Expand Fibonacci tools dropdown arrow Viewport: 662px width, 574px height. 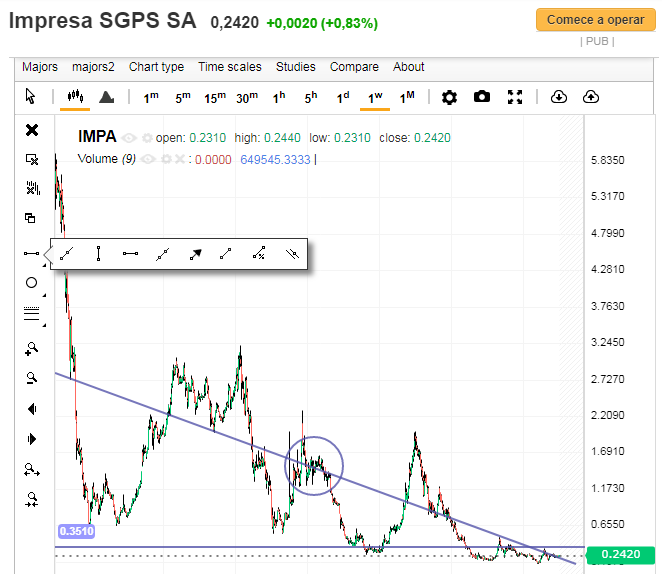click(44, 325)
